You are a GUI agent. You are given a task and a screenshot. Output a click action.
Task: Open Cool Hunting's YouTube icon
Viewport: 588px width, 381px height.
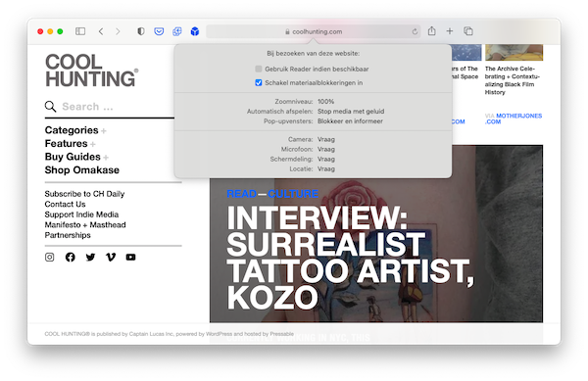click(131, 257)
